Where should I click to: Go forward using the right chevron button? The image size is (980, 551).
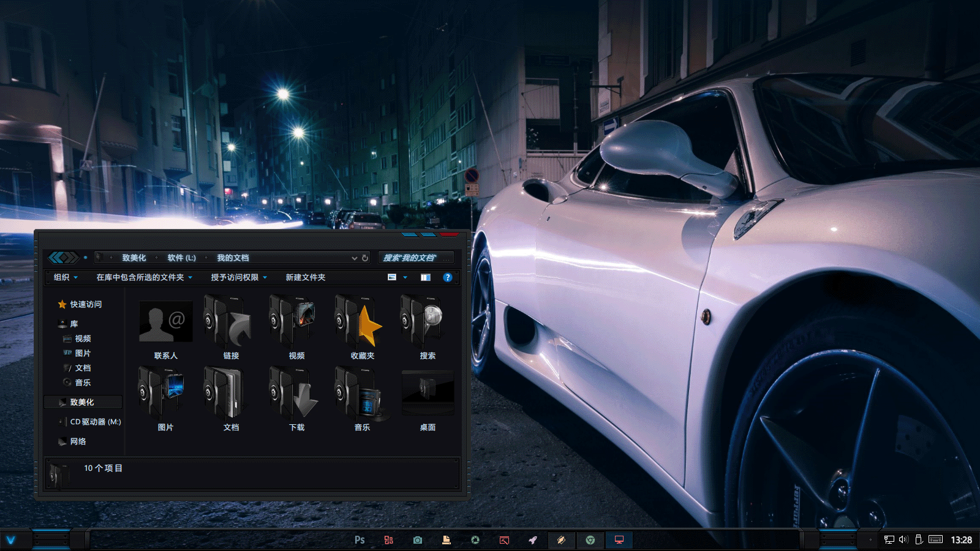72,258
